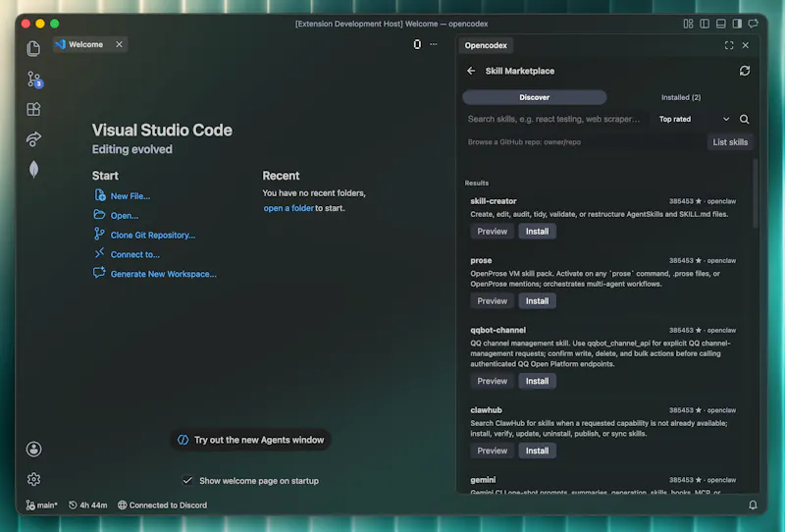Click the gemini skill title

point(483,479)
